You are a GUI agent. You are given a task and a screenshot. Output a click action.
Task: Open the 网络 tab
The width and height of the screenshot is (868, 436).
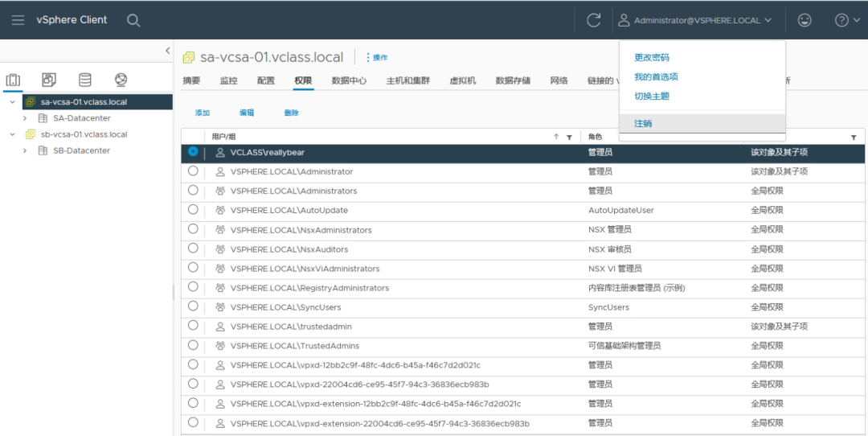point(559,80)
